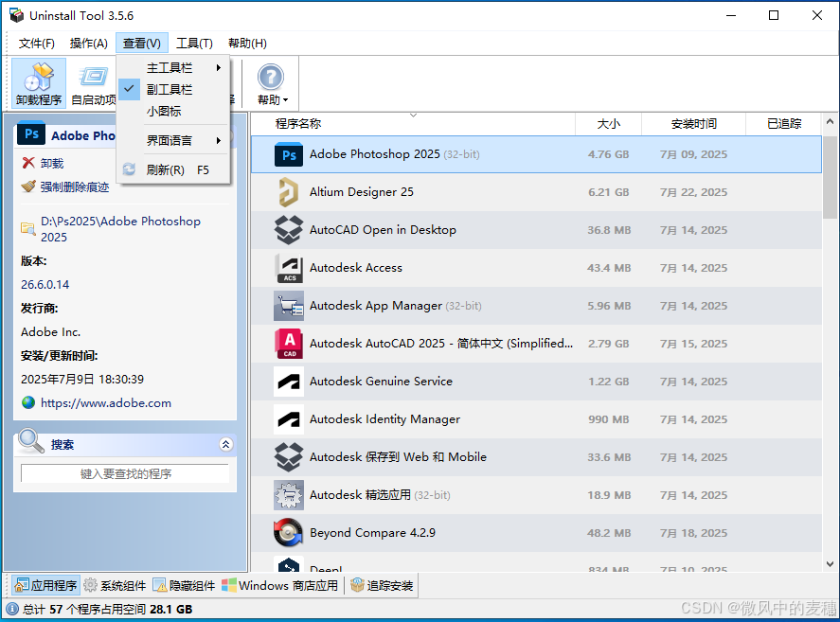Click the 已追踪 column header
The width and height of the screenshot is (840, 622).
pos(784,124)
